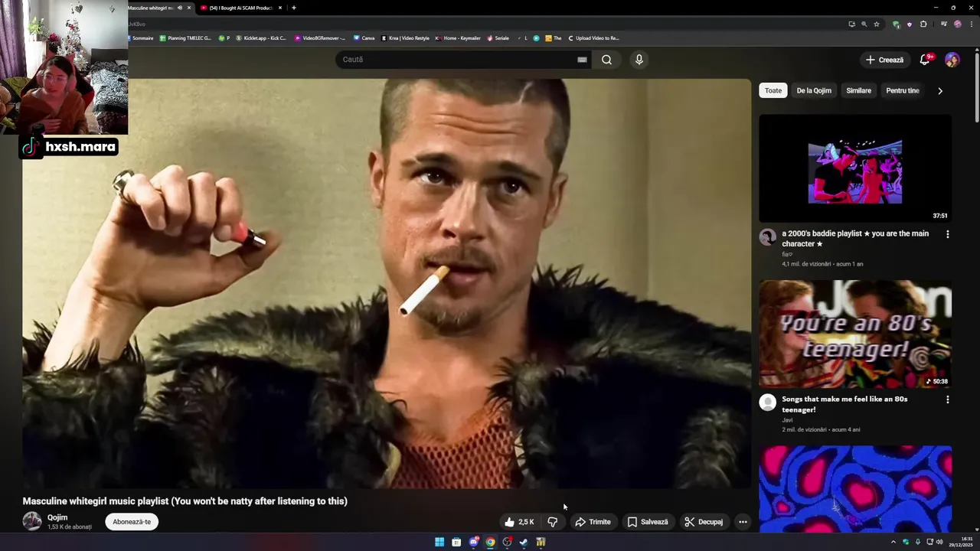Open Qojim channel avatar
This screenshot has width=980, height=551.
point(32,521)
